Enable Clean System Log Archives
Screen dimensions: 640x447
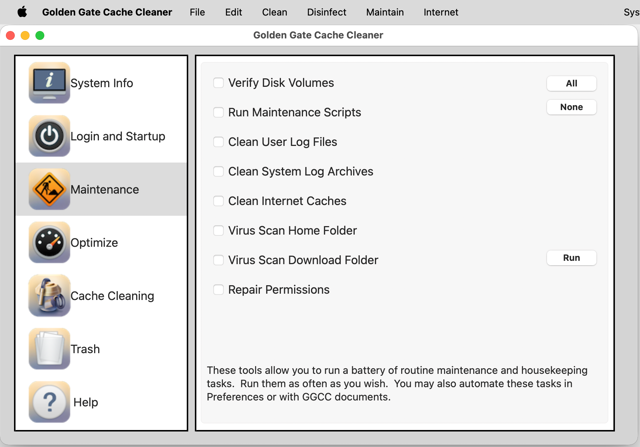pyautogui.click(x=218, y=171)
